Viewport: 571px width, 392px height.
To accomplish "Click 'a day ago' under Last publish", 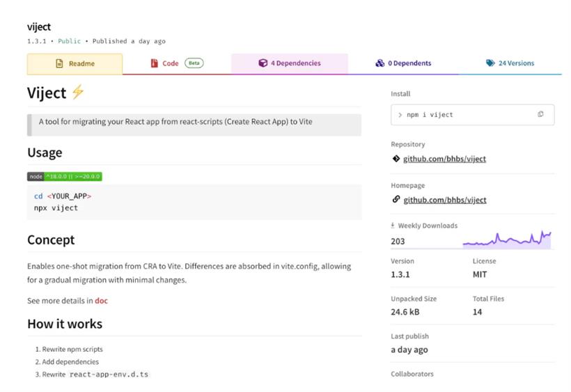I will coord(409,350).
